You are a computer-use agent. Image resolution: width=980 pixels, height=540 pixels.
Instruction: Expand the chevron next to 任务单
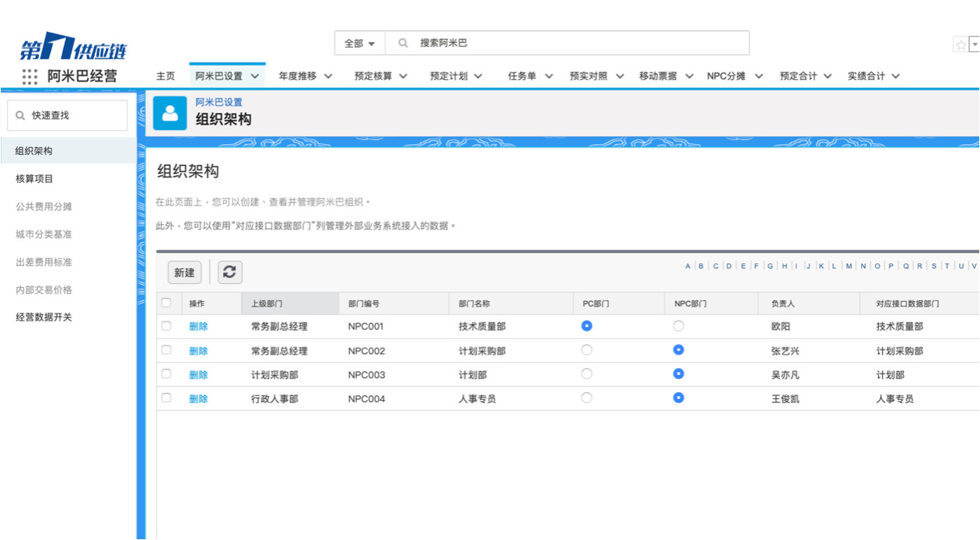[549, 76]
